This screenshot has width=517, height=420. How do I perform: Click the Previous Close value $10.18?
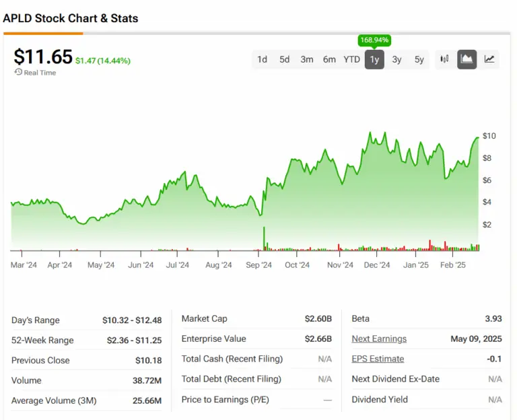point(148,360)
